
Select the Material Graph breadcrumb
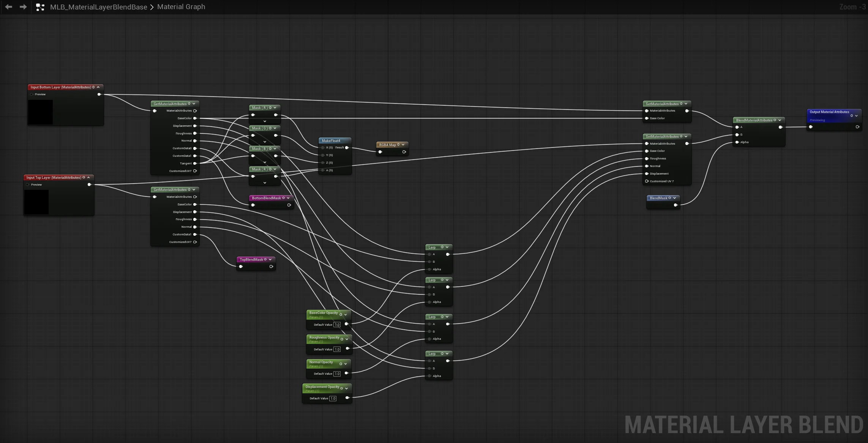181,7
